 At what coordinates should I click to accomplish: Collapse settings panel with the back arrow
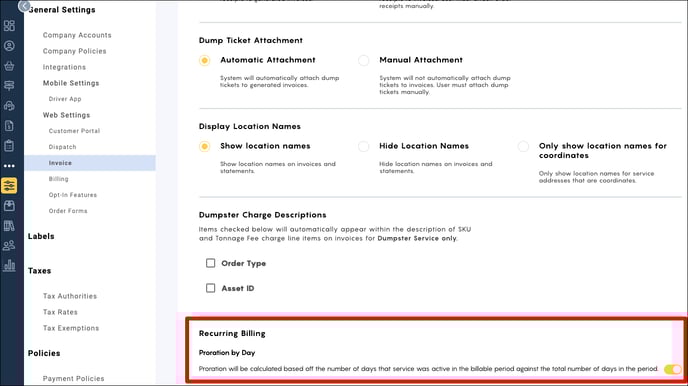(24, 6)
